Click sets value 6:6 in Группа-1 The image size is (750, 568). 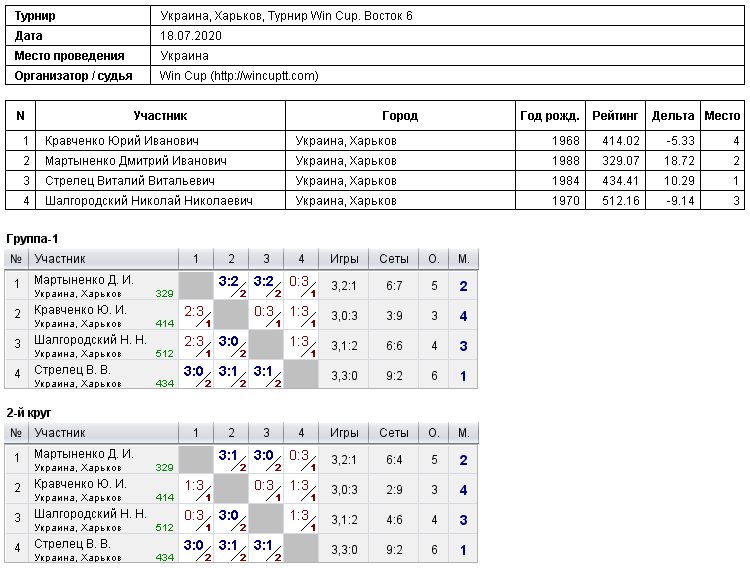point(394,346)
